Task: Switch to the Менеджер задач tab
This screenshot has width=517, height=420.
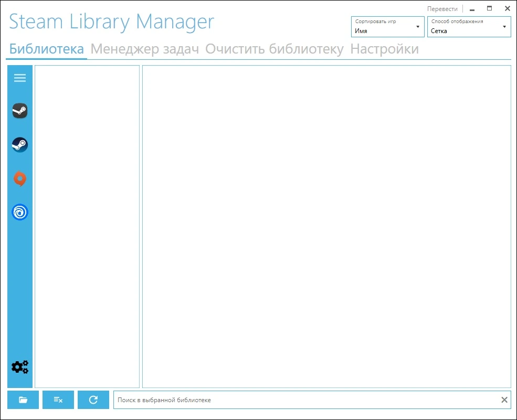Action: pos(145,49)
